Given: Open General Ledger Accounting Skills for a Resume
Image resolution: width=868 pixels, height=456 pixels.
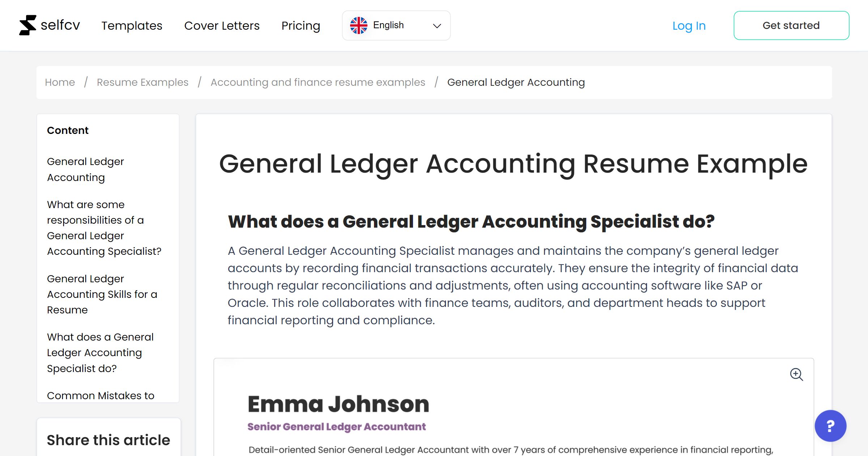Looking at the screenshot, I should pyautogui.click(x=102, y=294).
